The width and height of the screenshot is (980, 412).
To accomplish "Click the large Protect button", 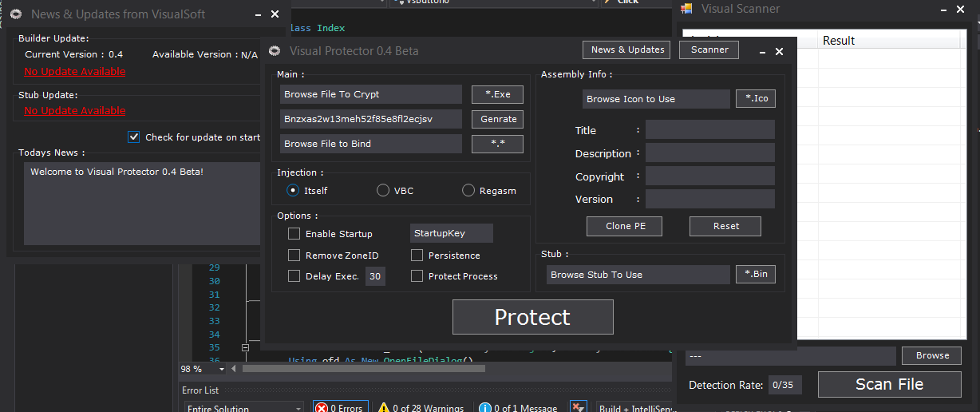I will tap(532, 317).
